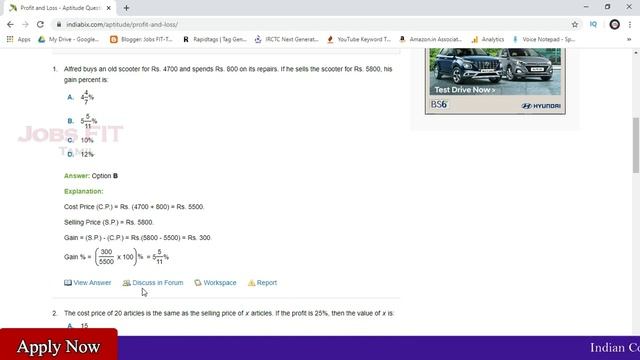The image size is (640, 360).
Task: Click the scrollbar up arrow
Action: 636,53
